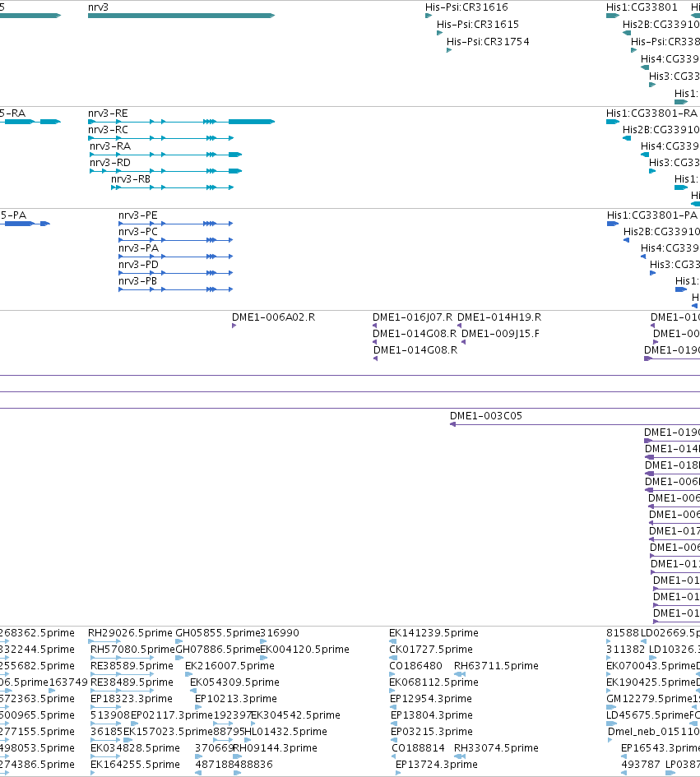The image size is (700, 777).
Task: Click the RH29026.5prime EST label
Action: [x=130, y=633]
